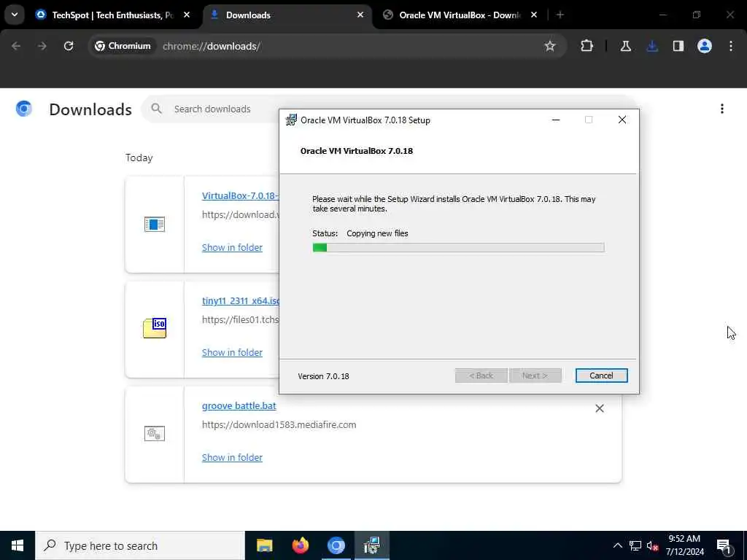
Task: Close the Downloads tab
Action: pyautogui.click(x=360, y=15)
